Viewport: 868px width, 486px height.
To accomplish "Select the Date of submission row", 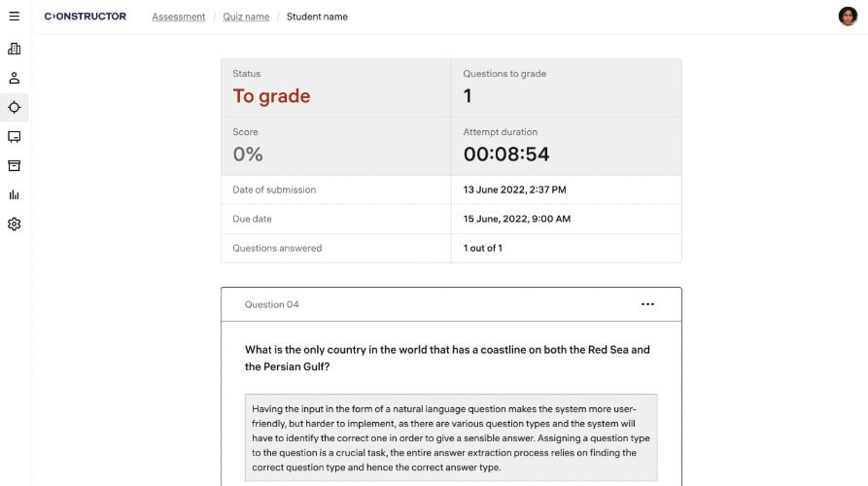I will (x=451, y=190).
